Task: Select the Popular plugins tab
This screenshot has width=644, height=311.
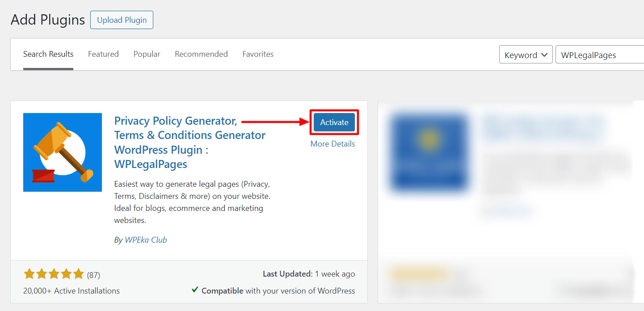Action: [x=147, y=54]
